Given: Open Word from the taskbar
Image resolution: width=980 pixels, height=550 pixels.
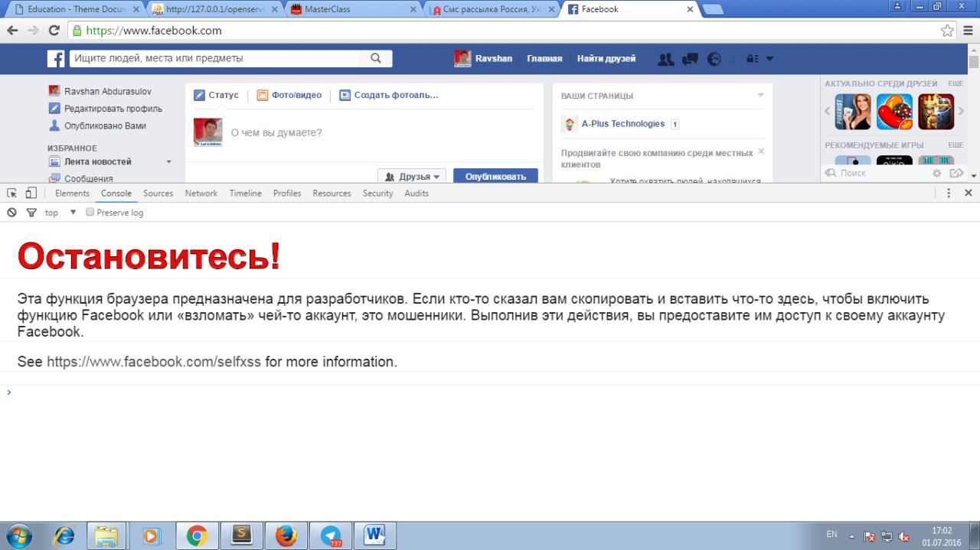Looking at the screenshot, I should pos(376,536).
